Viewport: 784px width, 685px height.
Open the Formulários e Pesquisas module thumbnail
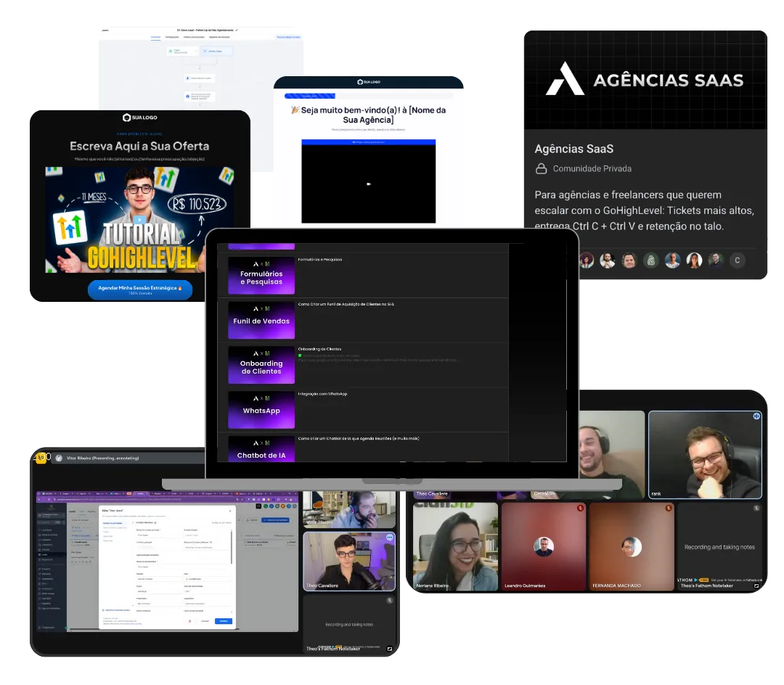[261, 275]
